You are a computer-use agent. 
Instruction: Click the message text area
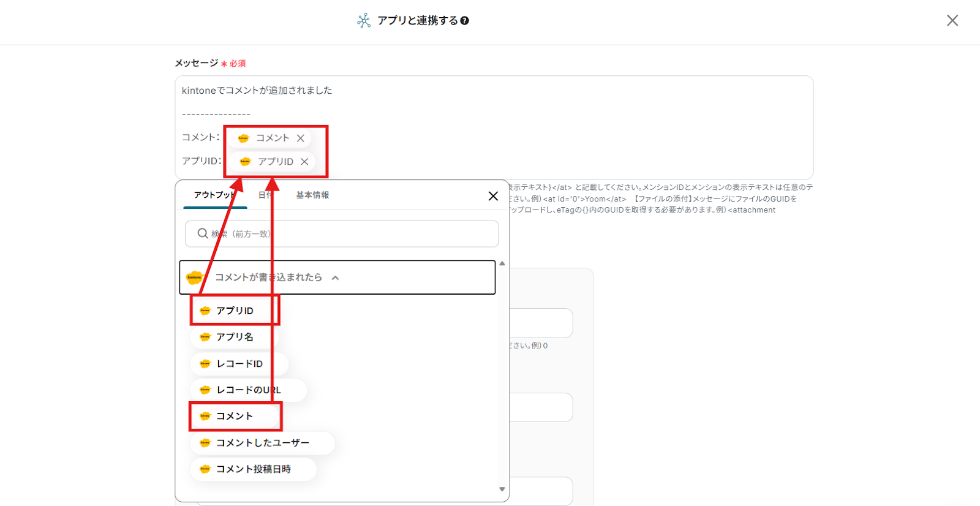(494, 127)
